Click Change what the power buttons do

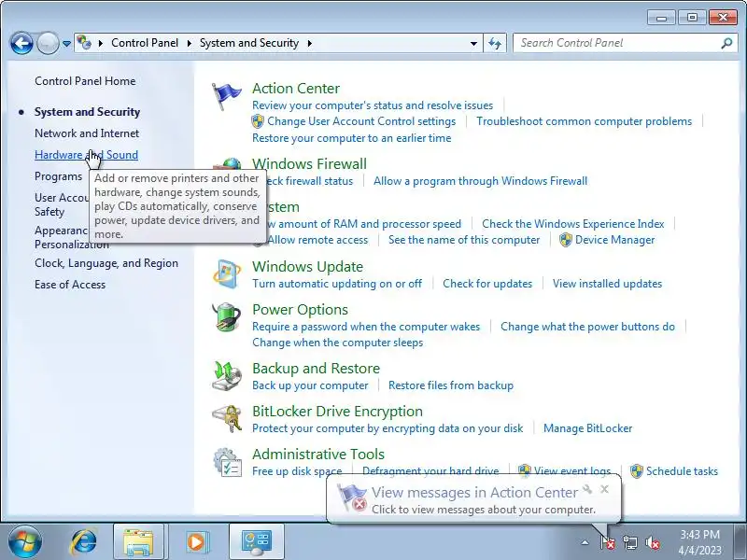[587, 326]
